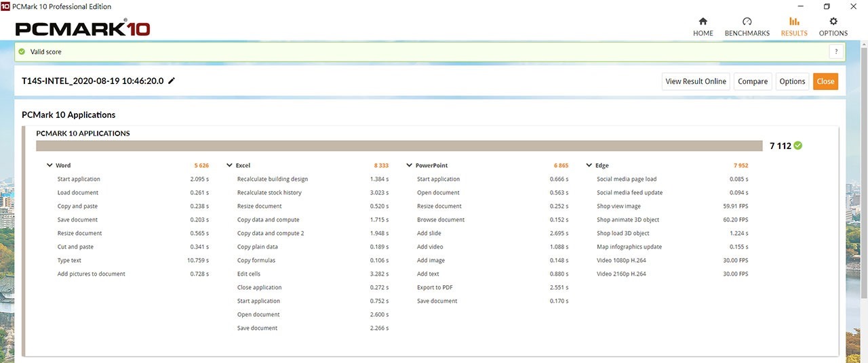Select the 'Shop view image' row
Screen dimensions: 868x363
[x=672, y=207]
